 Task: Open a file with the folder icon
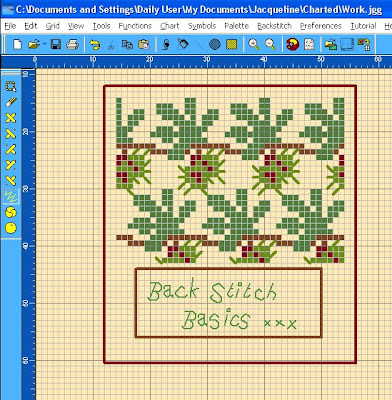(33, 44)
